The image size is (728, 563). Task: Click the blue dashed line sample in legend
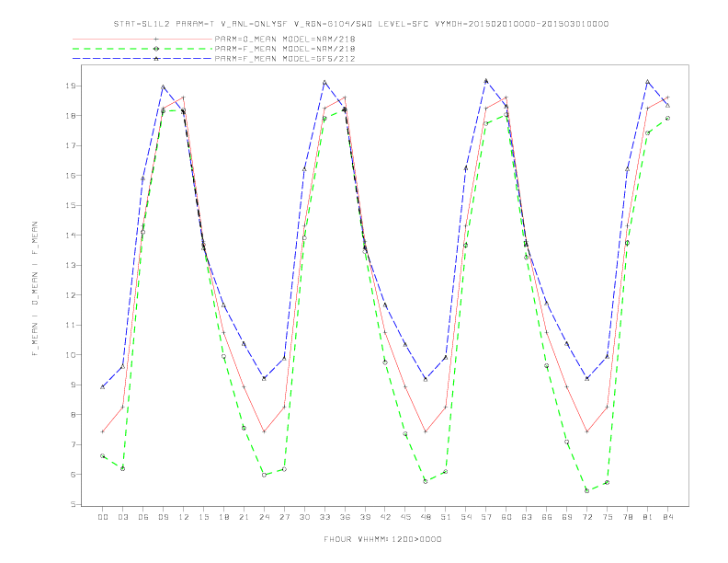142,59
